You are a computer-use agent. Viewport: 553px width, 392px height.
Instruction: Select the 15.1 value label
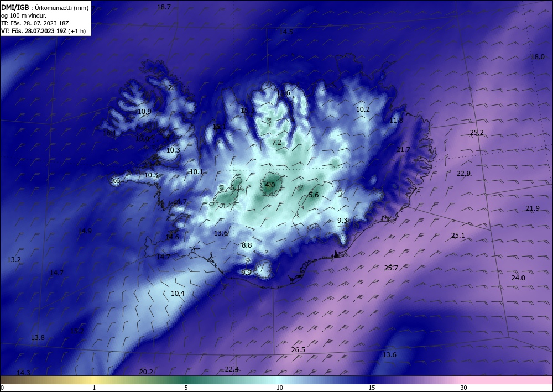tap(219, 127)
